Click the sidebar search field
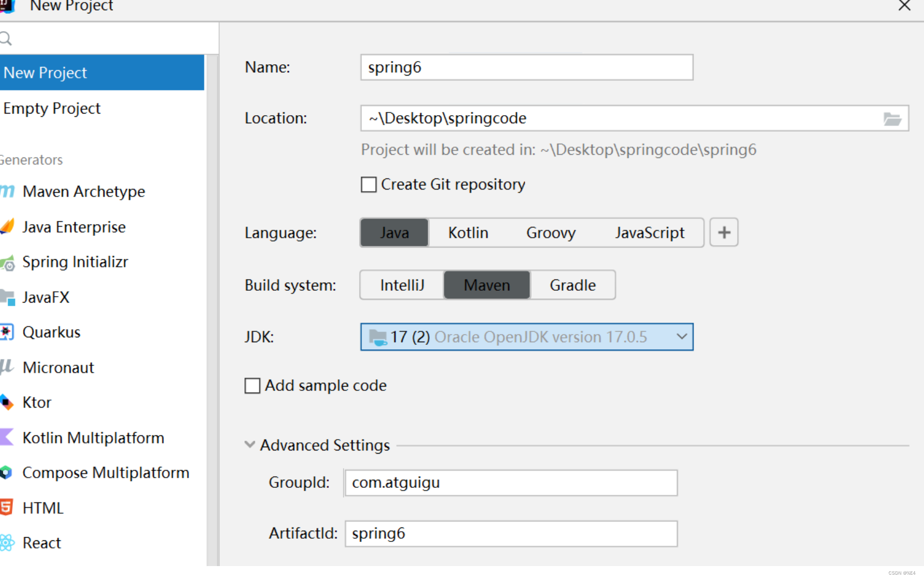Image resolution: width=924 pixels, height=580 pixels. 109,39
